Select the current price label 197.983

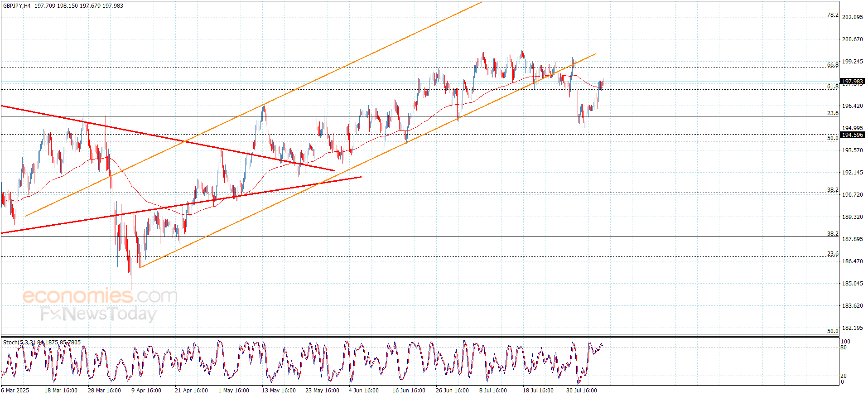click(852, 82)
